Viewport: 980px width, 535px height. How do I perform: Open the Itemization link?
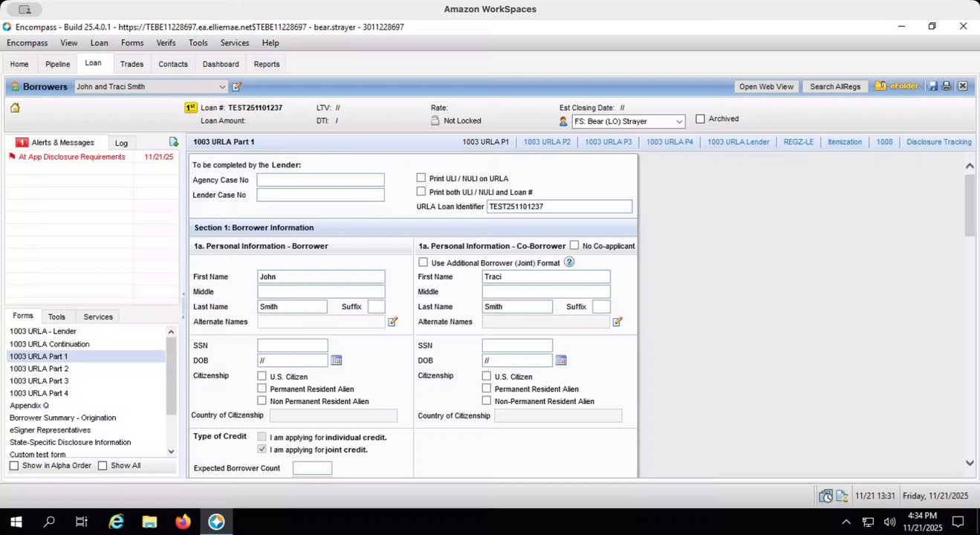pyautogui.click(x=845, y=142)
